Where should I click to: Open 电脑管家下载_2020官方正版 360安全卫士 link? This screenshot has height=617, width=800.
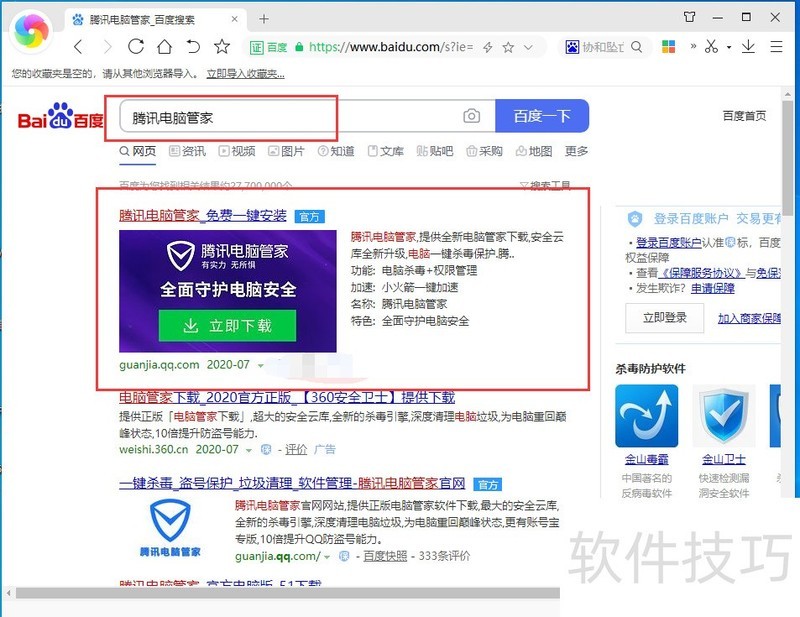pos(287,397)
